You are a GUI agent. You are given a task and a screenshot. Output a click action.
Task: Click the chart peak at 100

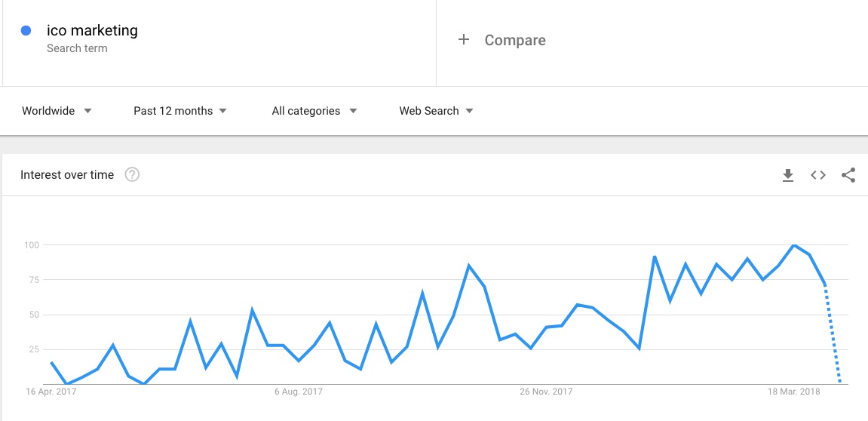coord(794,245)
